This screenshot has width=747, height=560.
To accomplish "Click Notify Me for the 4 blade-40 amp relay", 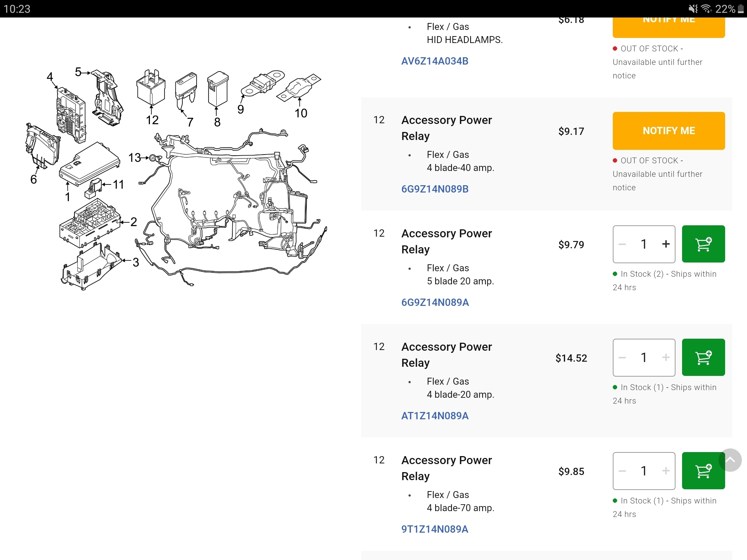I will click(669, 131).
